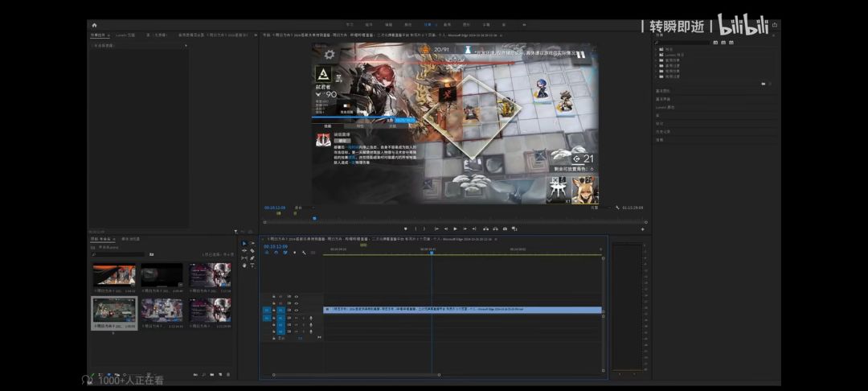Click Go to Out point button

[x=474, y=228]
